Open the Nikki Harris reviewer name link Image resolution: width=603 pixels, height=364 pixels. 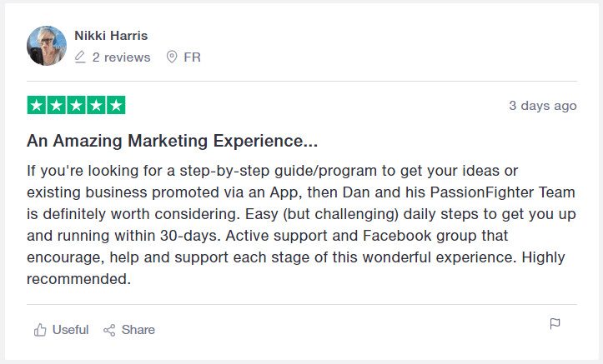[109, 35]
